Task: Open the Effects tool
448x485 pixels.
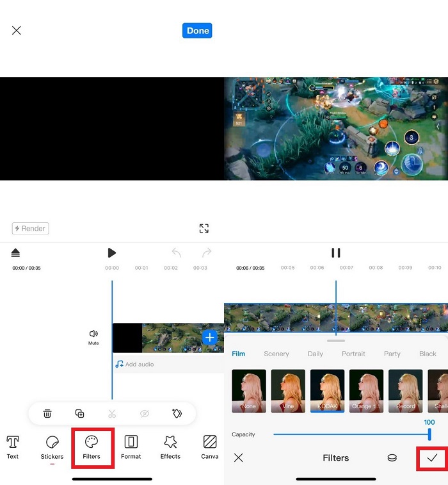Action: click(x=170, y=447)
